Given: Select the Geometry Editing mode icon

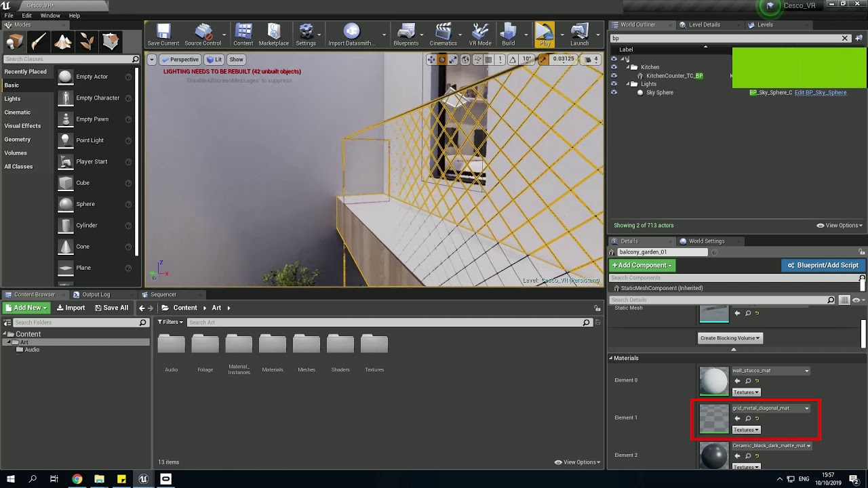Looking at the screenshot, I should (111, 42).
